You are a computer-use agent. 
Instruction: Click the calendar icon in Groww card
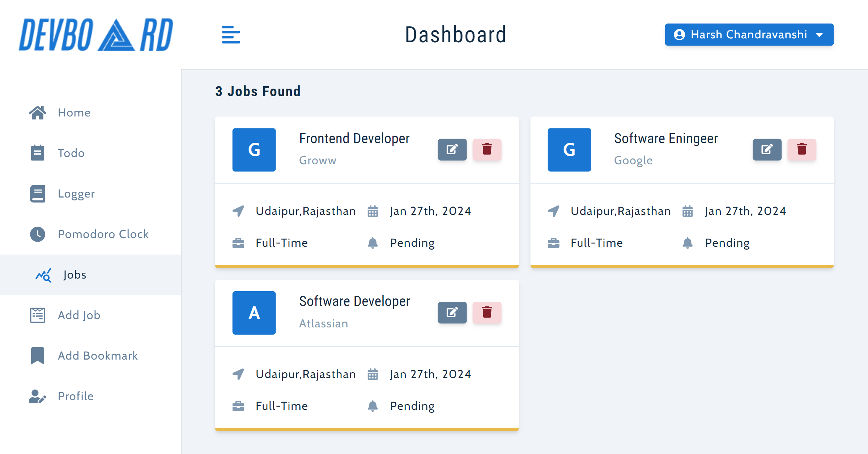373,211
